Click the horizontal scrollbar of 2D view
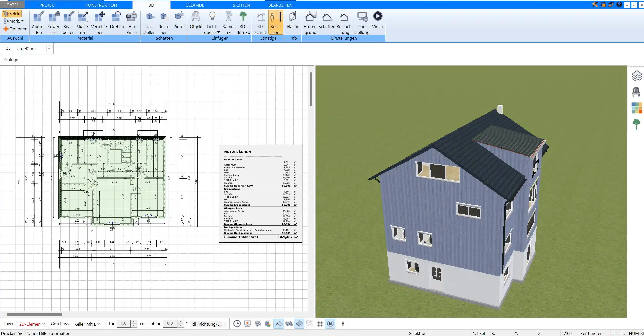The width and height of the screenshot is (644, 336). [35, 314]
